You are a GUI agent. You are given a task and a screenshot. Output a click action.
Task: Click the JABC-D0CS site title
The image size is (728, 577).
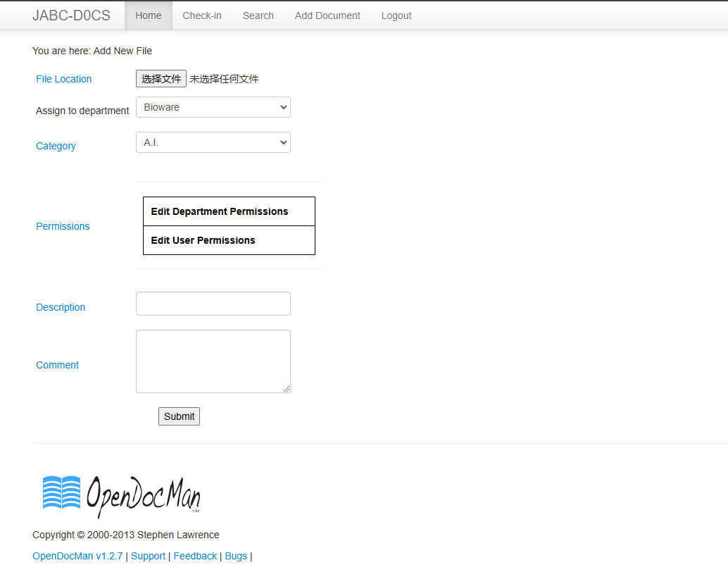coord(71,15)
